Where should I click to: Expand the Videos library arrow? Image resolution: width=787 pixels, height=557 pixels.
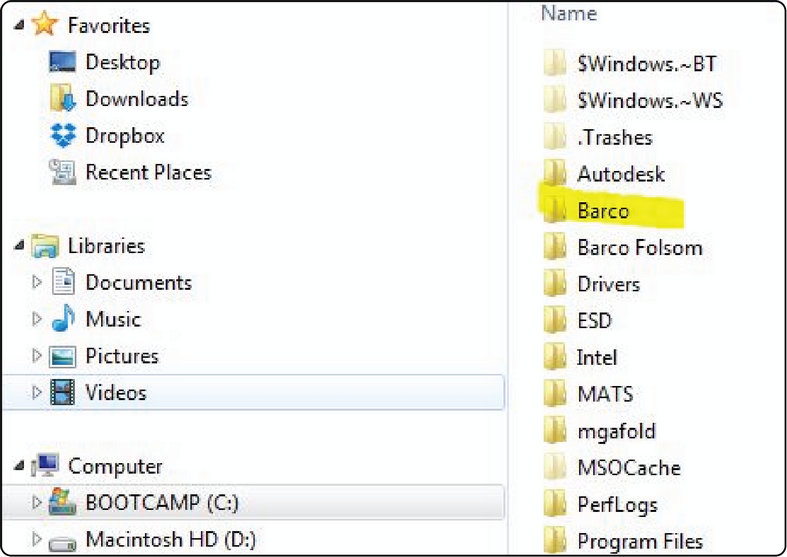click(37, 392)
